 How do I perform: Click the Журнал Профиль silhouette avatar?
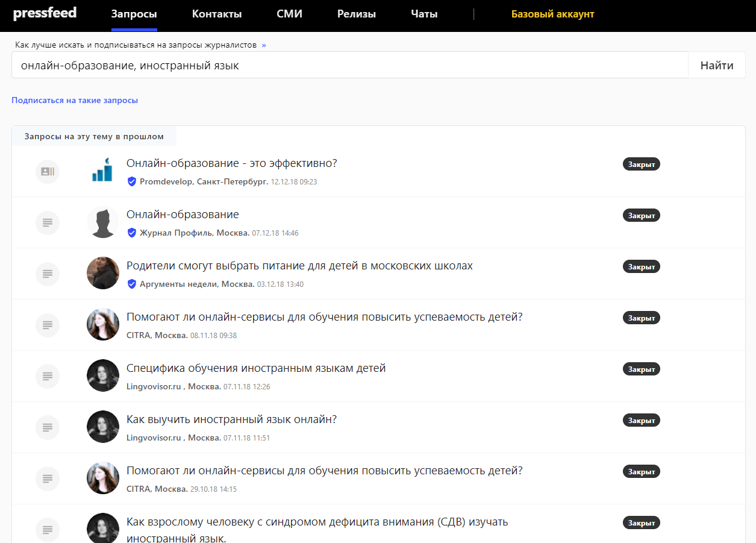click(x=102, y=222)
